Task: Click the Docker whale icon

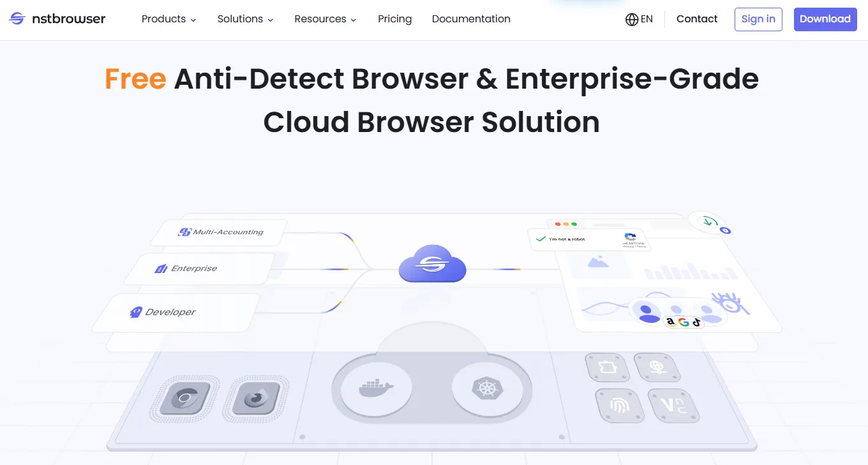Action: 377,387
